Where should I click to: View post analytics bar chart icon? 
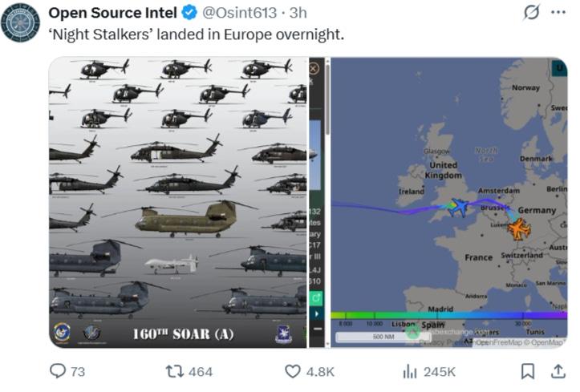[411, 371]
